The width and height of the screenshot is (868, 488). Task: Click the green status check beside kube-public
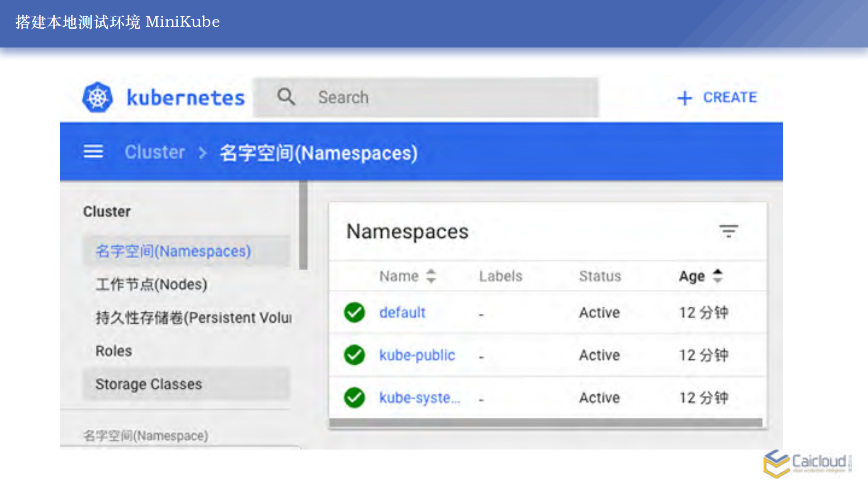point(354,355)
